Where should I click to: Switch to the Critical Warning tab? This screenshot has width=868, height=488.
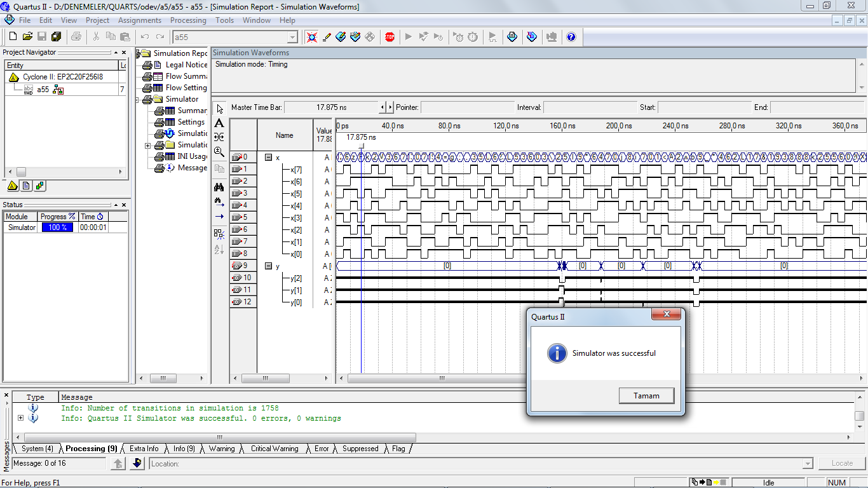(x=275, y=449)
